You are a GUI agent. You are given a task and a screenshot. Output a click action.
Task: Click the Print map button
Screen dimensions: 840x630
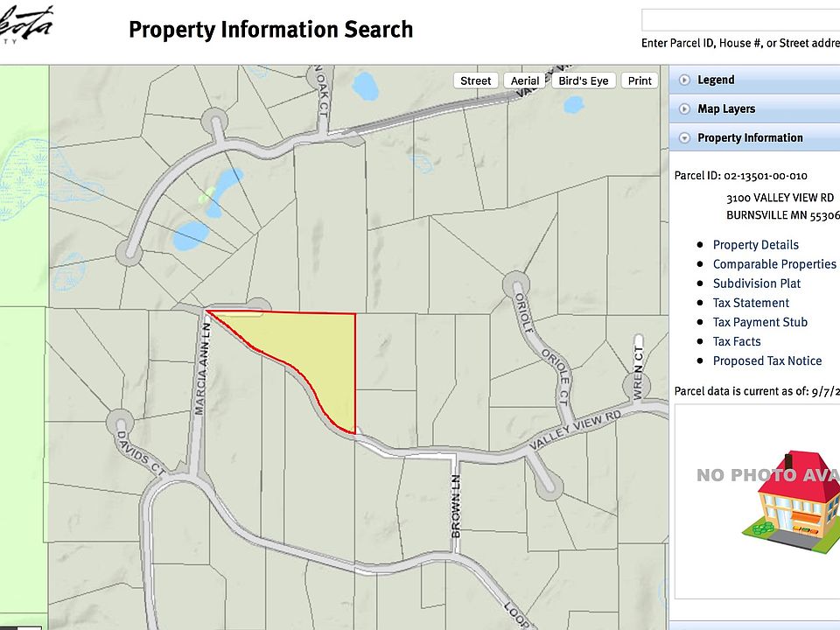640,80
